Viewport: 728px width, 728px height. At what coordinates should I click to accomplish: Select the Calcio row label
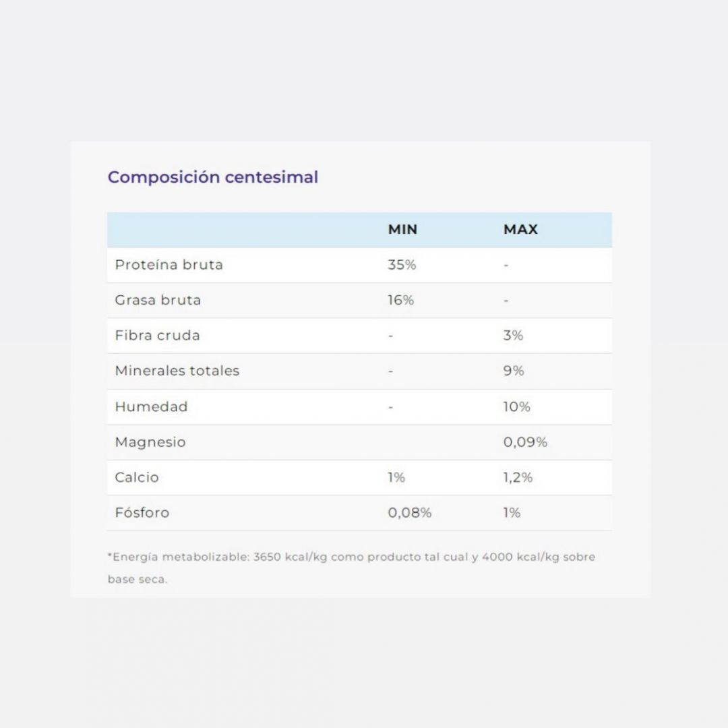click(x=137, y=477)
